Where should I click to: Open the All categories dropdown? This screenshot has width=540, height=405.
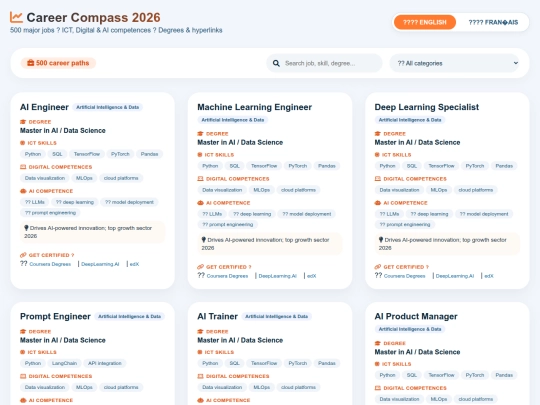click(x=454, y=63)
